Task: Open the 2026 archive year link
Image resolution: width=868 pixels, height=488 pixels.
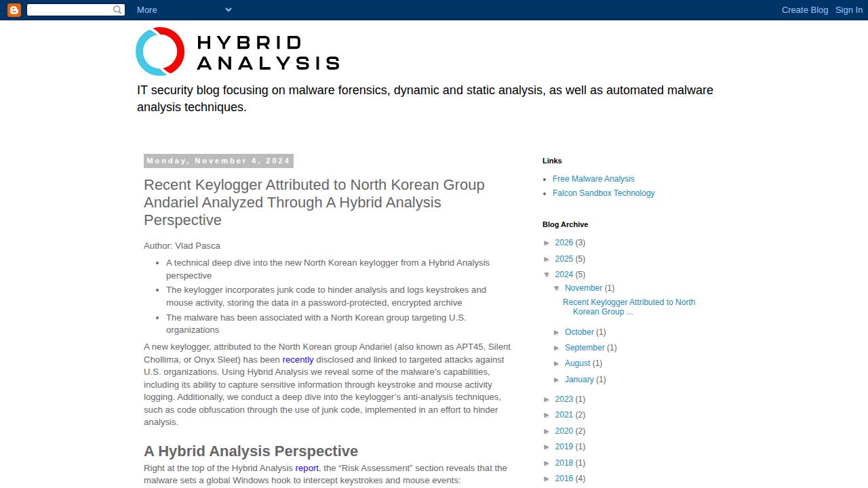Action: [564, 243]
